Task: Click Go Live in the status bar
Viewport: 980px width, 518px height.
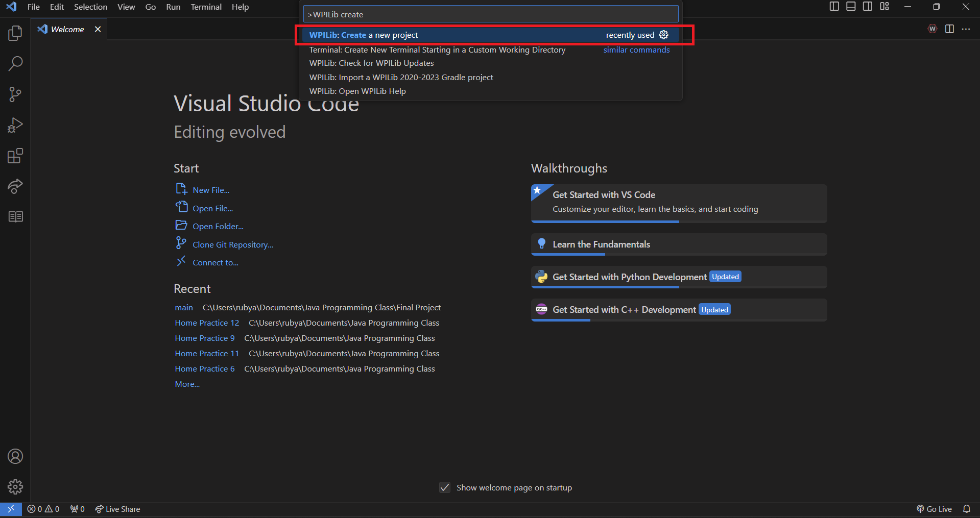Action: 935,509
